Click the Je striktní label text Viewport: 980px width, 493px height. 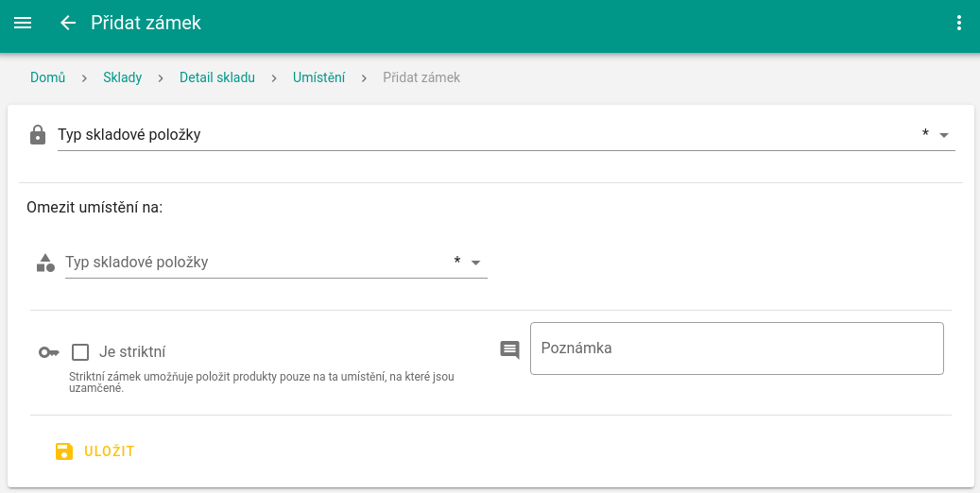point(132,352)
